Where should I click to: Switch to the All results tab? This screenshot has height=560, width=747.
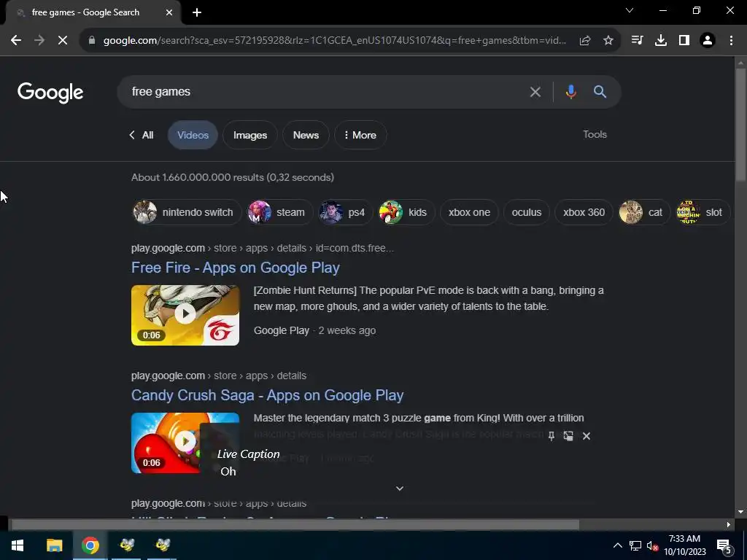(x=142, y=135)
